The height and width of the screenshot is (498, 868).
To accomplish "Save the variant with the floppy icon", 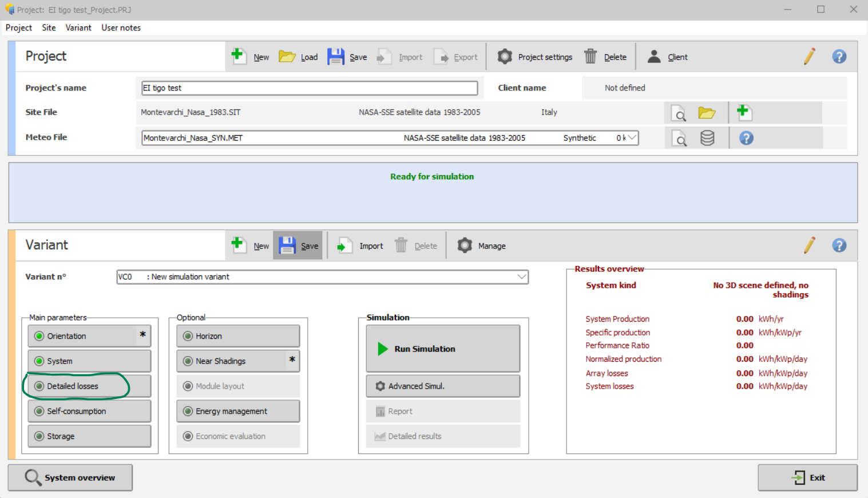I will 287,245.
